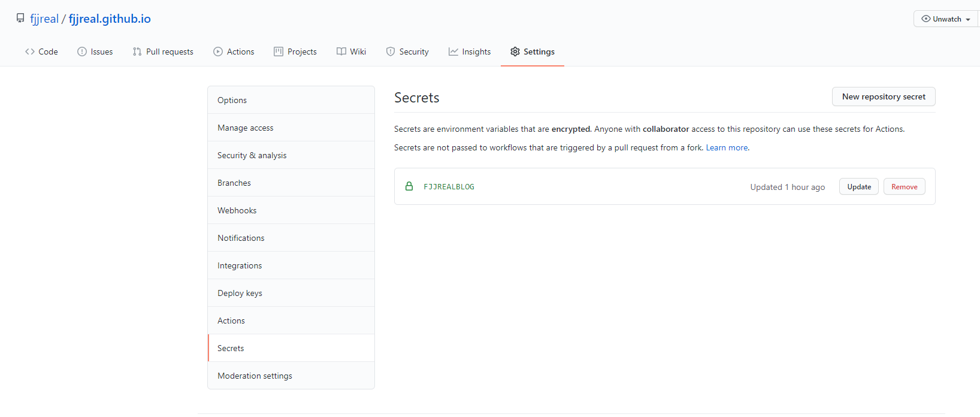Click the Security shield icon
The image size is (980, 417).
pyautogui.click(x=391, y=52)
